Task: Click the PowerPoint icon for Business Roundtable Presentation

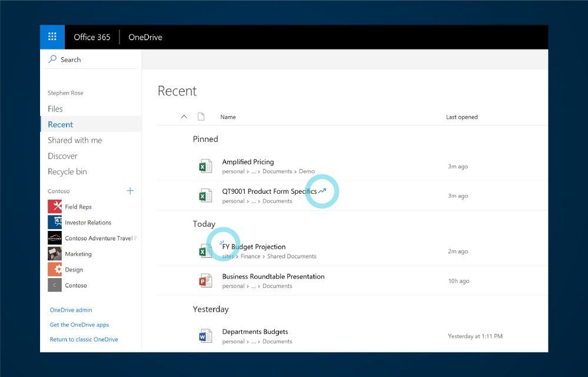Action: pyautogui.click(x=205, y=281)
